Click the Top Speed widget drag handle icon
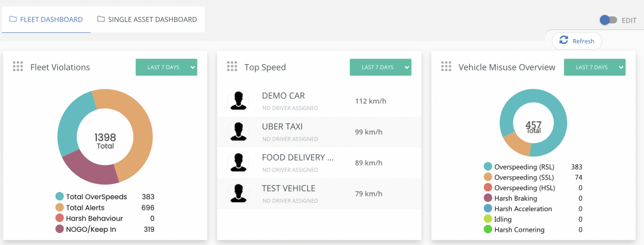 232,67
